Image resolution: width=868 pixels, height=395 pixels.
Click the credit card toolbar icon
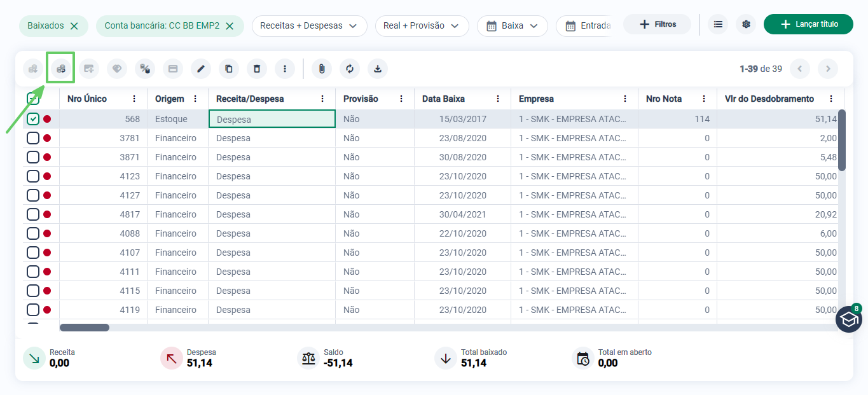(x=173, y=69)
